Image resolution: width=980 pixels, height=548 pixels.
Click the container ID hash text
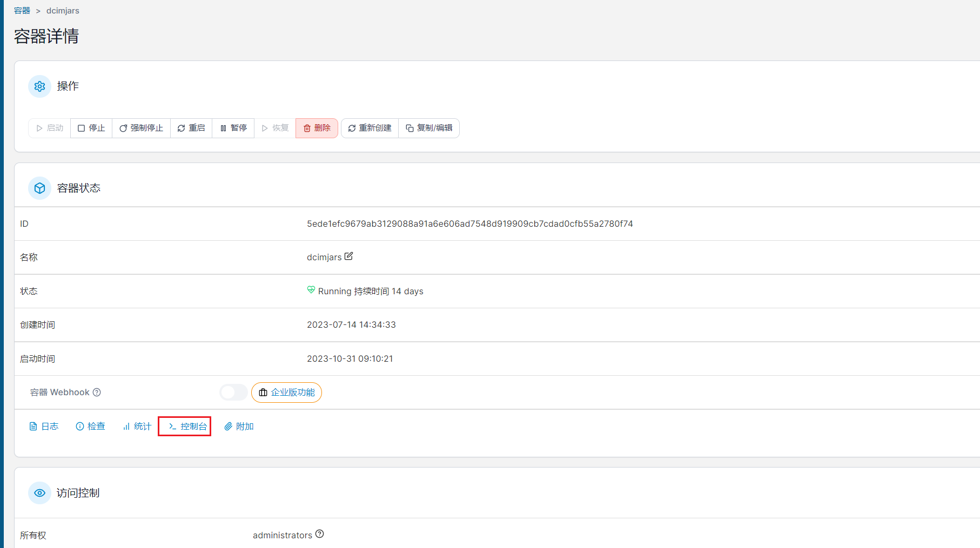pyautogui.click(x=470, y=224)
